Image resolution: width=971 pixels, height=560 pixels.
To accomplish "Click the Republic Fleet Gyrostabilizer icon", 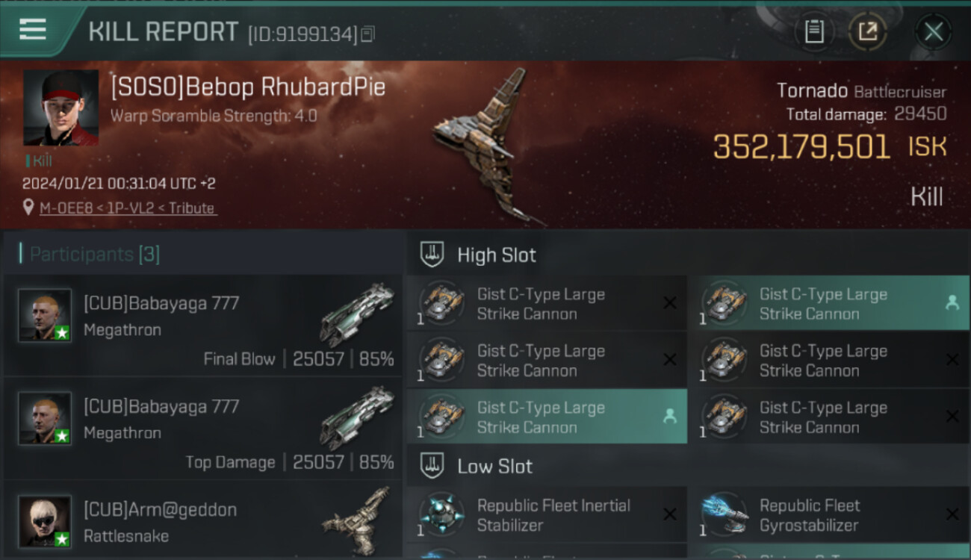I will (724, 514).
